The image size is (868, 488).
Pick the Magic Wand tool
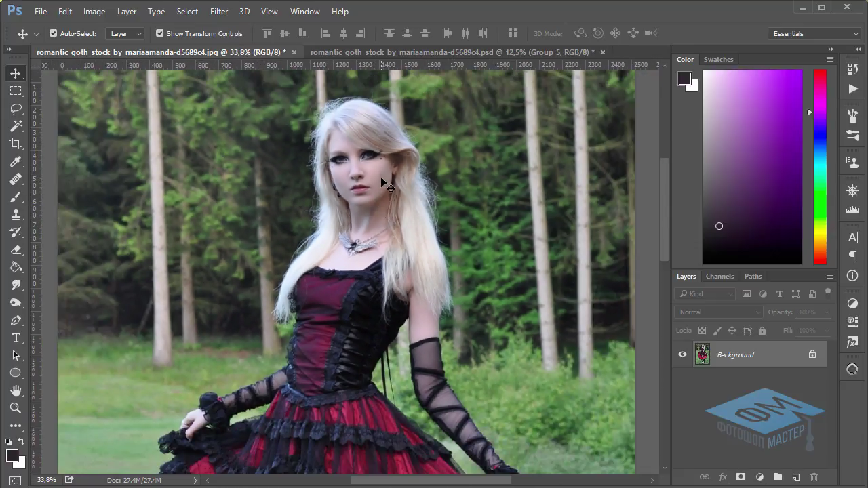pyautogui.click(x=16, y=126)
